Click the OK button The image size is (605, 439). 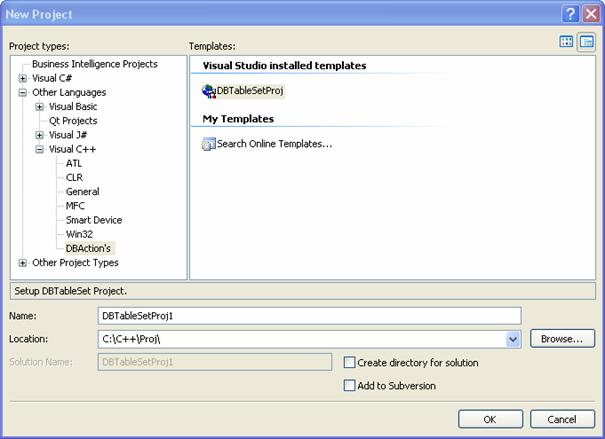[x=490, y=419]
